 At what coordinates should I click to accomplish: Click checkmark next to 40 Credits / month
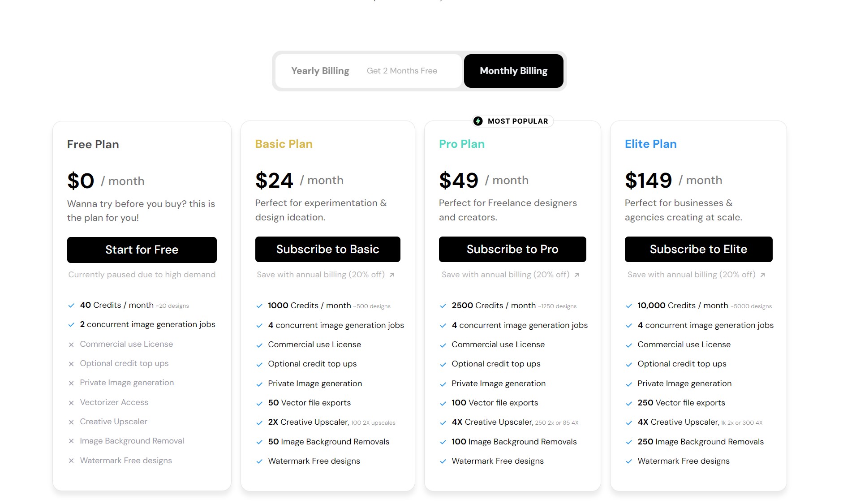click(71, 306)
